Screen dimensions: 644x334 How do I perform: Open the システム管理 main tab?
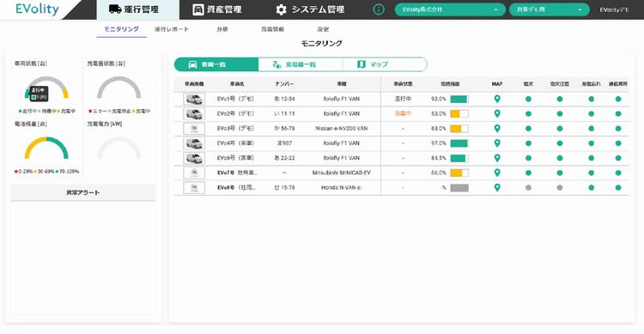(310, 9)
